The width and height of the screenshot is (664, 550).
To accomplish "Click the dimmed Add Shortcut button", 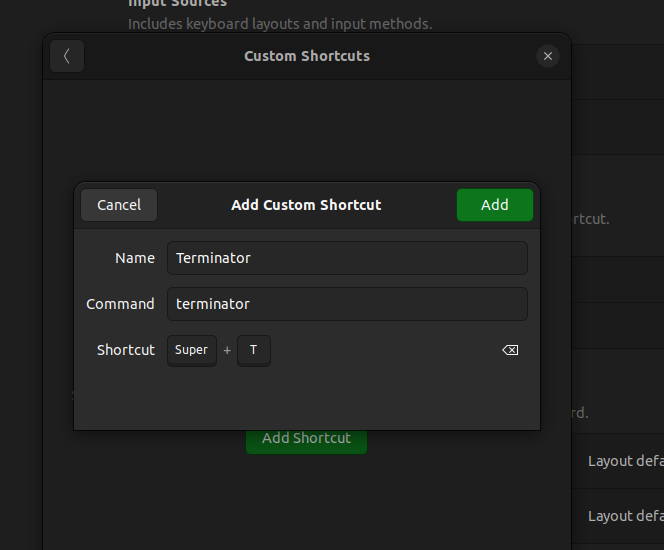I will click(x=306, y=439).
